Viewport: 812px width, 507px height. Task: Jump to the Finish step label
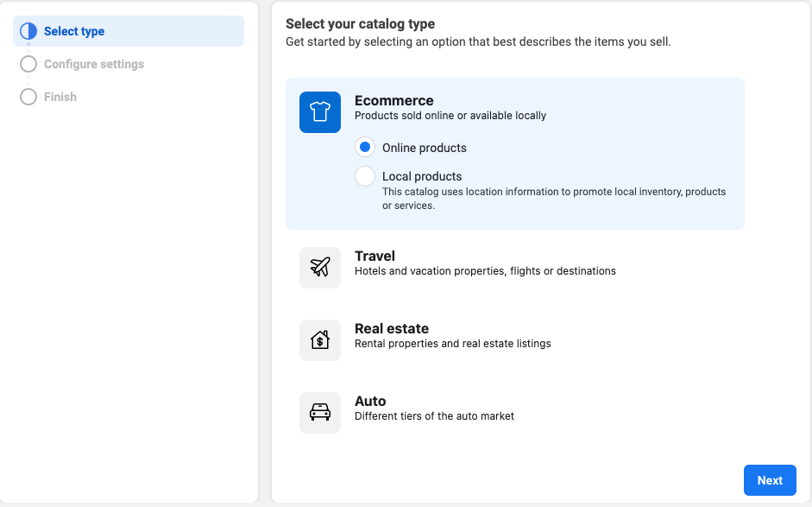[x=60, y=97]
